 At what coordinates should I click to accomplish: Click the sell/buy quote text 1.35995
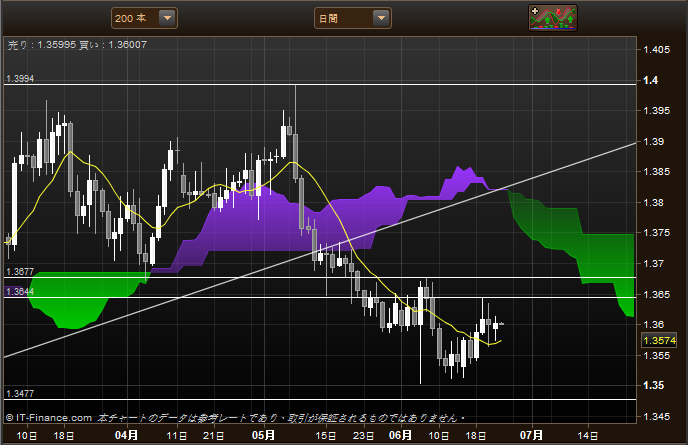(57, 45)
